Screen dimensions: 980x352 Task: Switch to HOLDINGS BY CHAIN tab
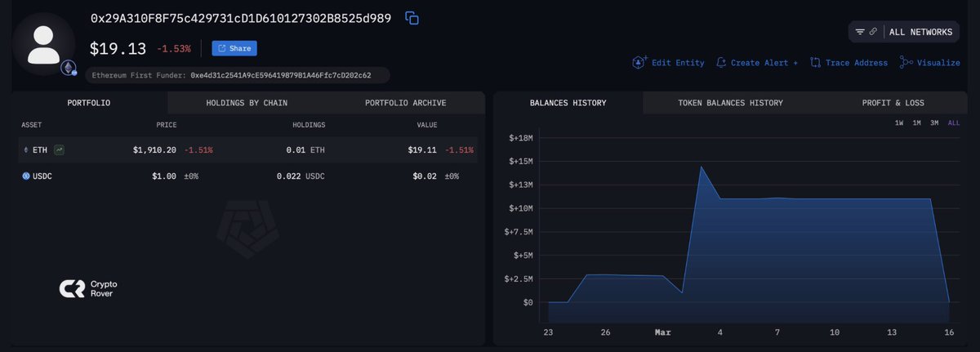(x=247, y=103)
